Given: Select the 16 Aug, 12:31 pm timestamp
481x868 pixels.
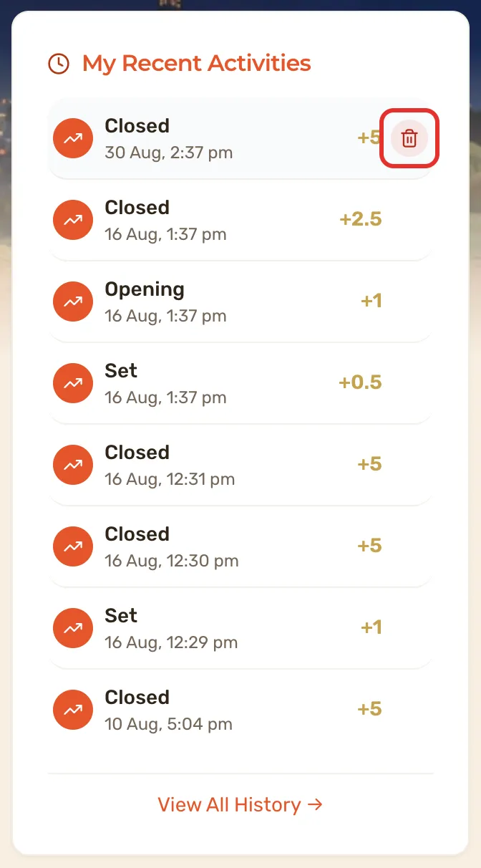Looking at the screenshot, I should coord(170,479).
